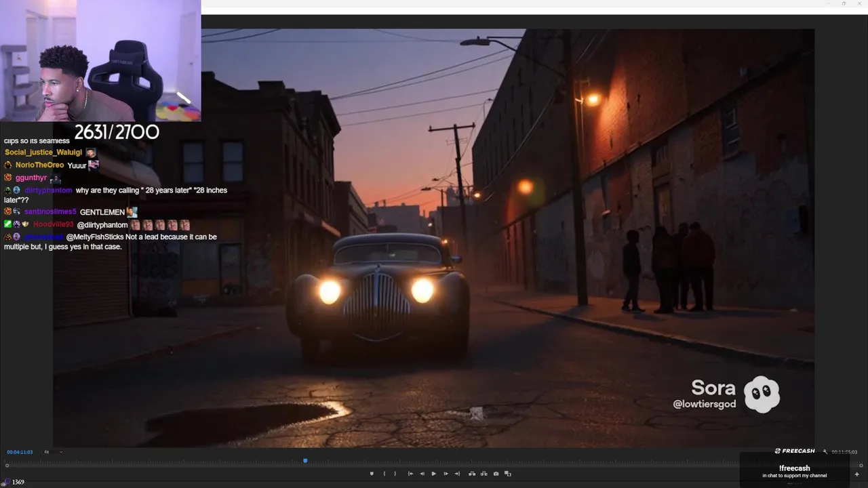Click the username dirtyphantom in chat

coord(48,190)
